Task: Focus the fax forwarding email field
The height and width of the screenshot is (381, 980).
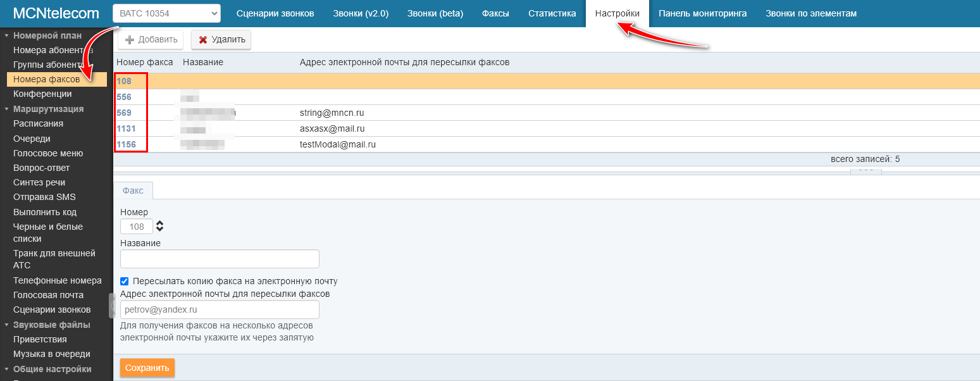Action: 220,309
